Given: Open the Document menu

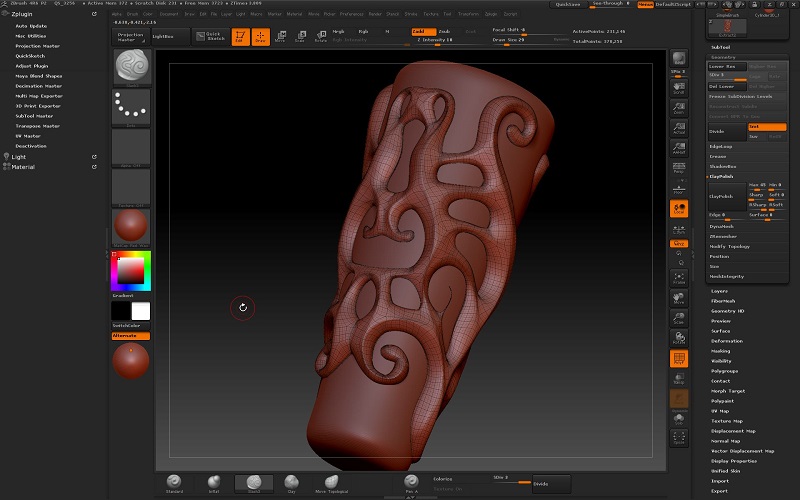Looking at the screenshot, I should click(169, 14).
